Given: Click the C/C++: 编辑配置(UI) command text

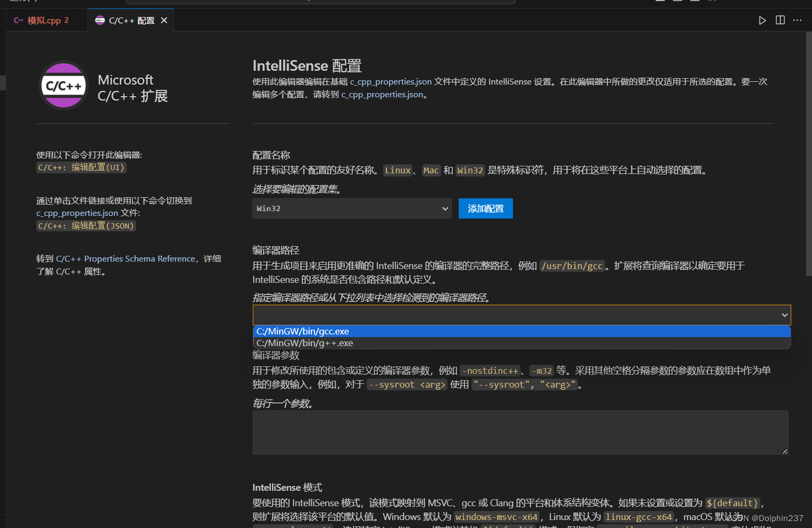Looking at the screenshot, I should point(81,167).
